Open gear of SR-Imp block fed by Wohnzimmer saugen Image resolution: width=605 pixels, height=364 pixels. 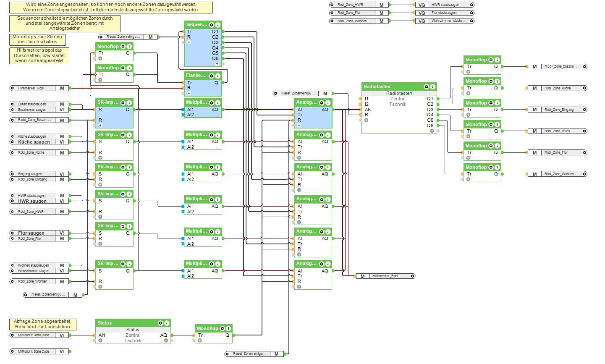123,264
